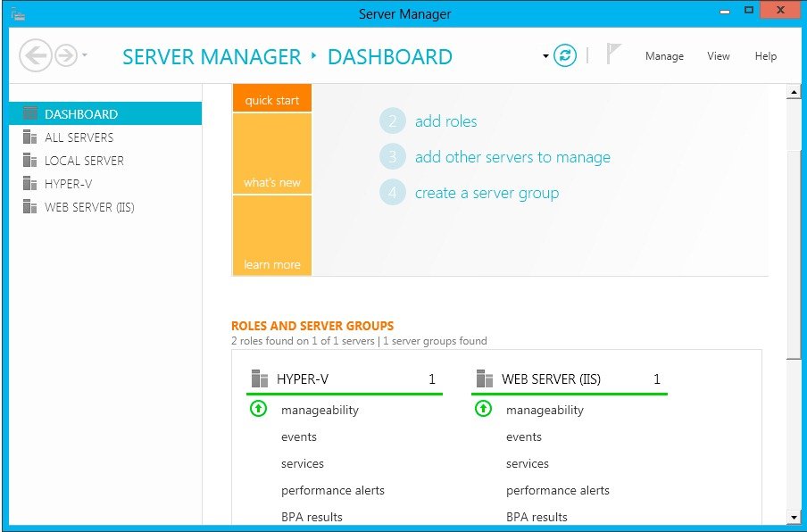Refresh the dashboard with the refresh icon
Viewport: 807px width, 532px height.
pos(564,55)
